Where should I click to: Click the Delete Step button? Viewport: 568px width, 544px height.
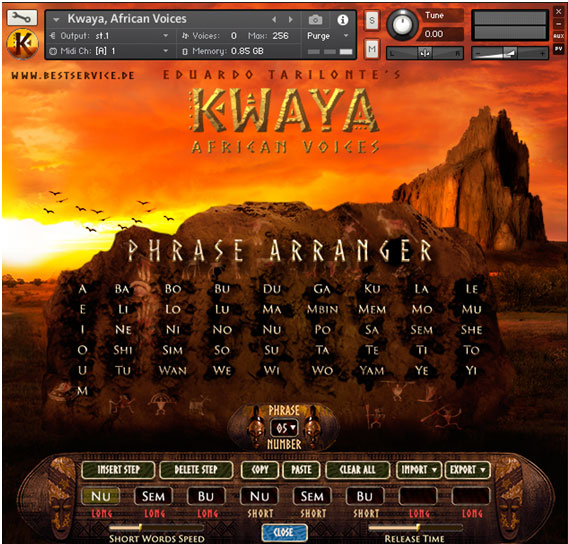click(x=196, y=470)
